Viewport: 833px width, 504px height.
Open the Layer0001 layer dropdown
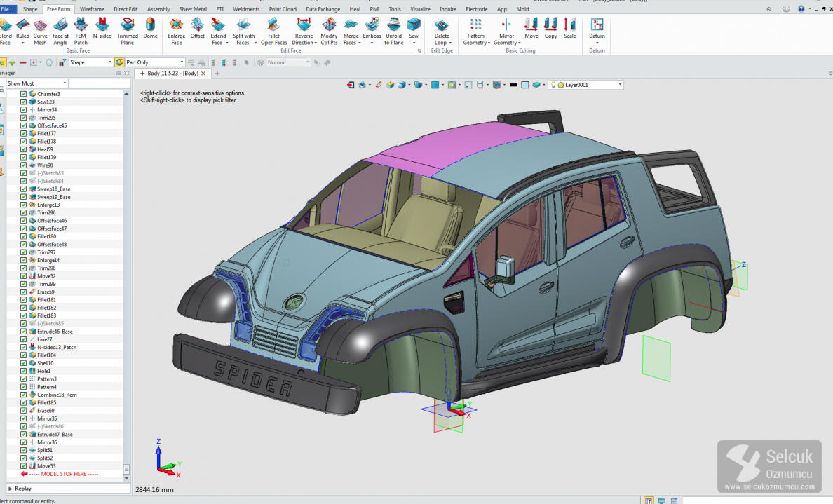click(620, 85)
